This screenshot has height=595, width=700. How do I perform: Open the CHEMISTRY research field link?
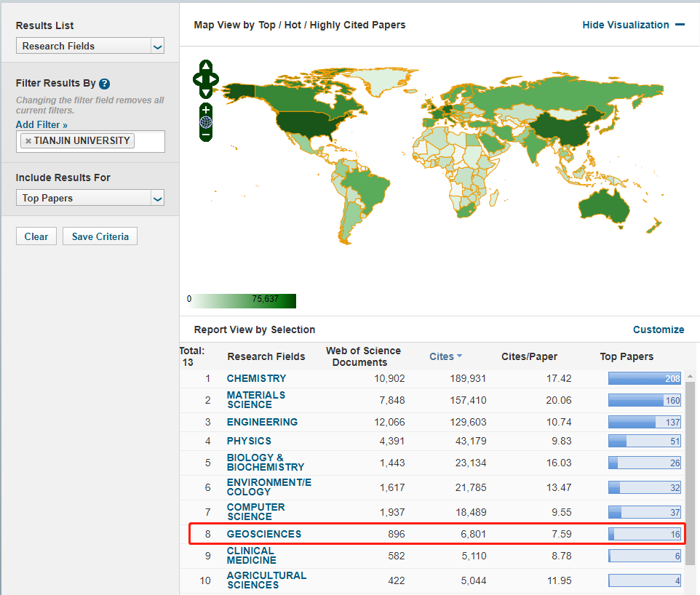pos(256,378)
